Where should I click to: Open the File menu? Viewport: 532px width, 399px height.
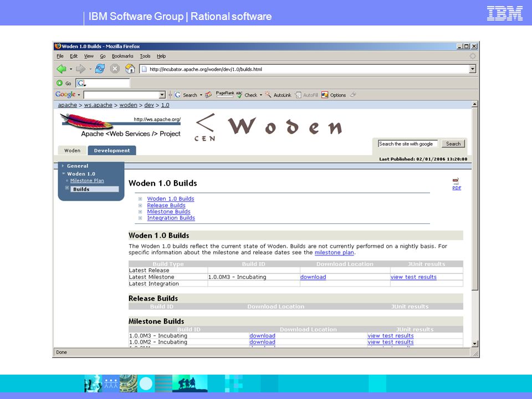click(x=60, y=56)
